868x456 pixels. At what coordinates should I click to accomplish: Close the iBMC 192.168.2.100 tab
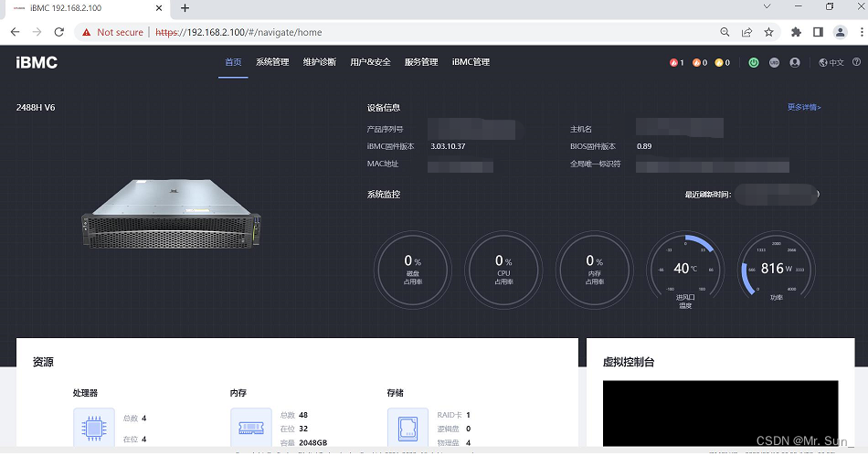[159, 7]
